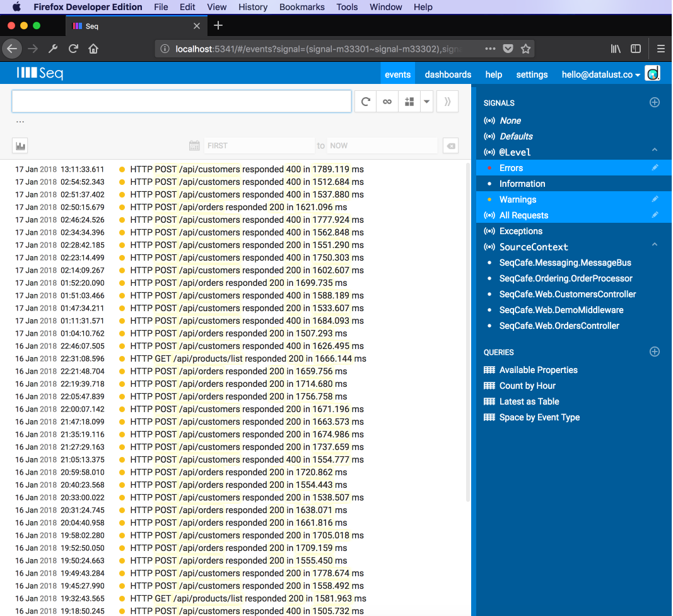Clear the date range with the erase icon
Viewport: 673px width, 616px height.
[450, 145]
